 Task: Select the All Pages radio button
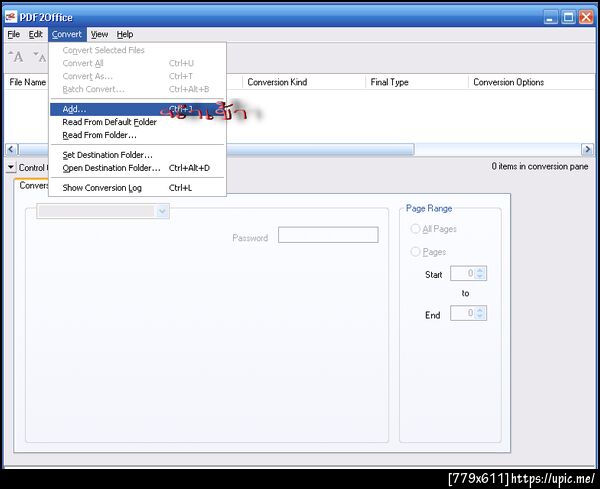point(415,229)
